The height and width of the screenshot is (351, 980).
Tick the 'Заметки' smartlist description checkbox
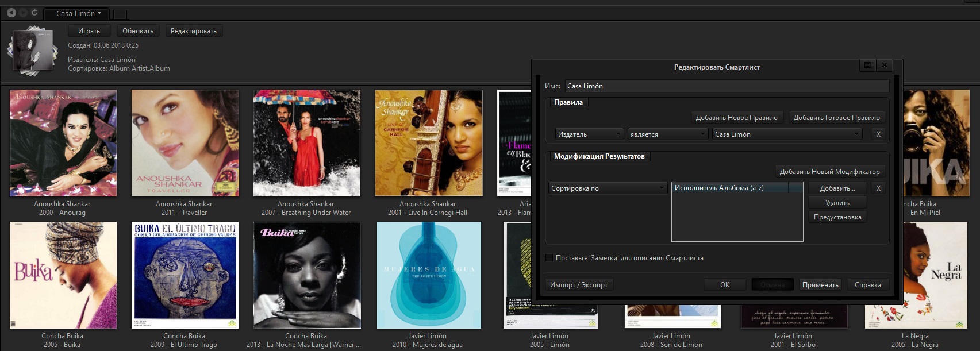point(549,258)
